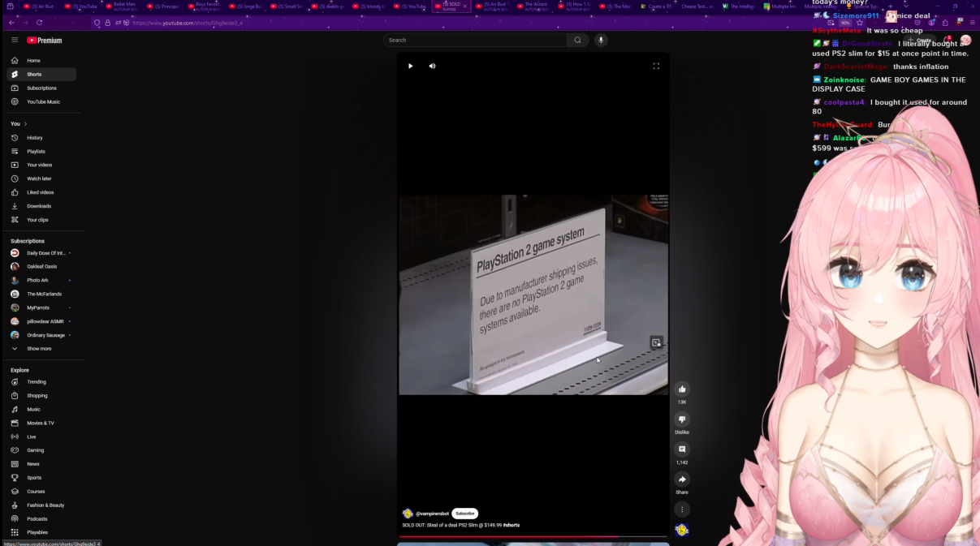Image resolution: width=980 pixels, height=546 pixels.
Task: Open Oakleaf Oasis channel
Action: coord(41,267)
